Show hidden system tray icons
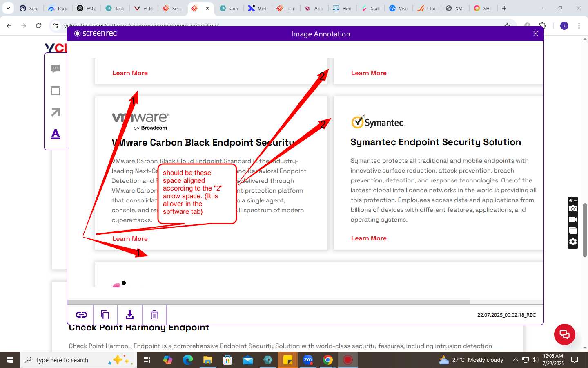 [x=515, y=360]
